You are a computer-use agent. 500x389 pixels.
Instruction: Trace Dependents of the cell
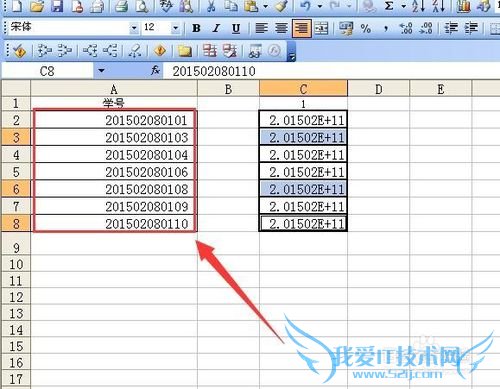coord(90,51)
